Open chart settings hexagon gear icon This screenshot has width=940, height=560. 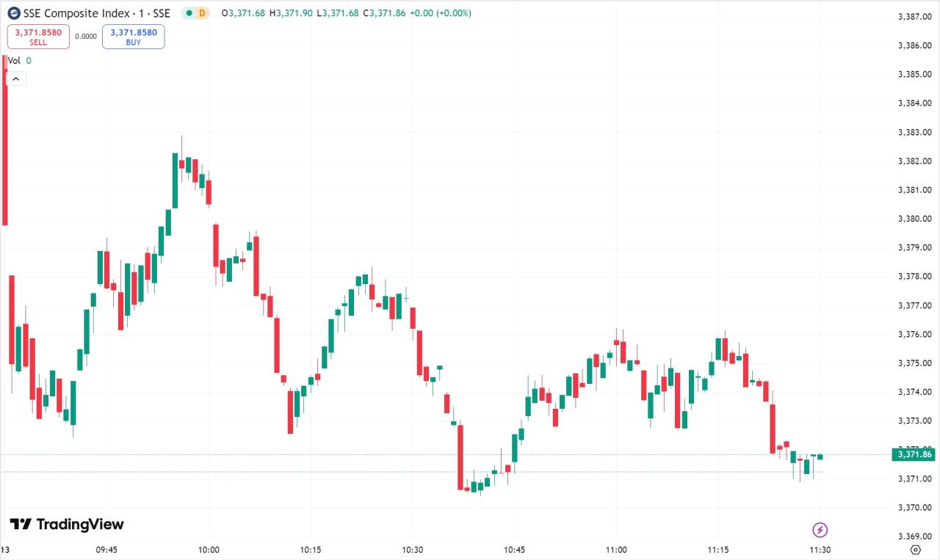point(915,550)
